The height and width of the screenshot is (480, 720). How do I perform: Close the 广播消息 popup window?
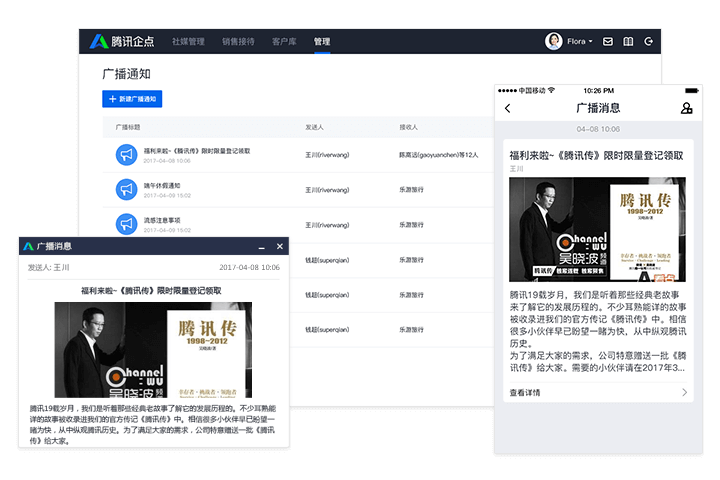click(280, 246)
